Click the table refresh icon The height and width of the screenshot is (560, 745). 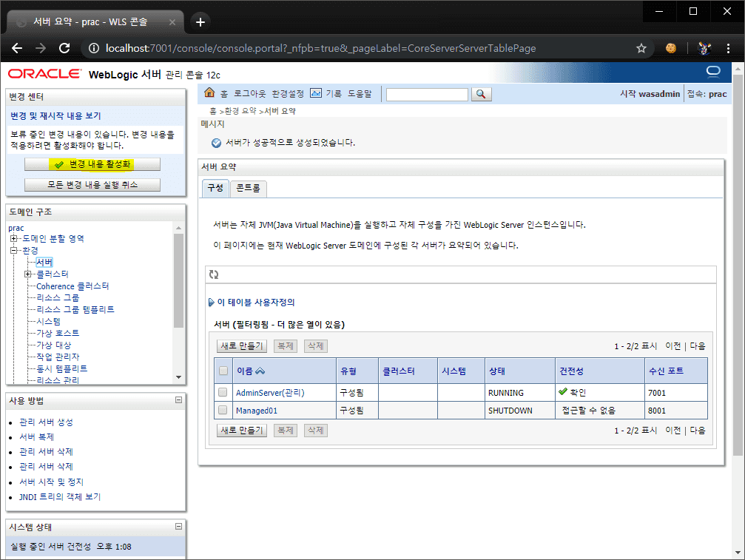point(214,274)
